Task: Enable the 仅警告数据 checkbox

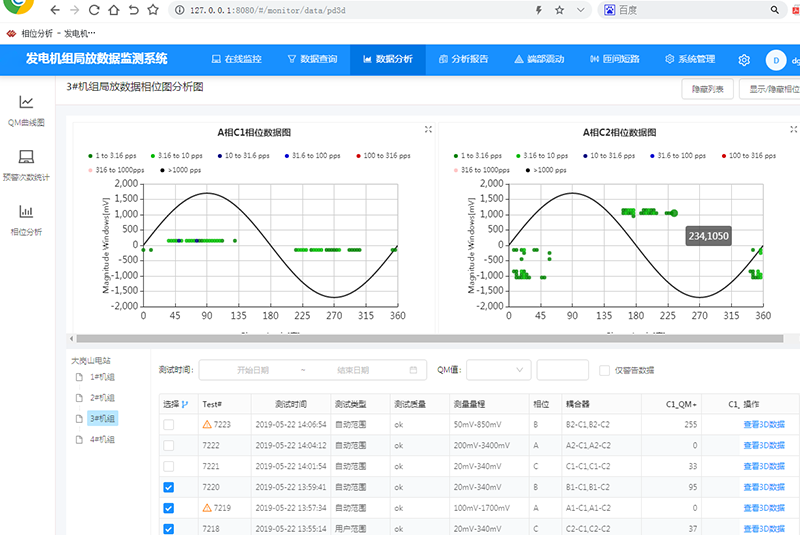Action: tap(605, 370)
